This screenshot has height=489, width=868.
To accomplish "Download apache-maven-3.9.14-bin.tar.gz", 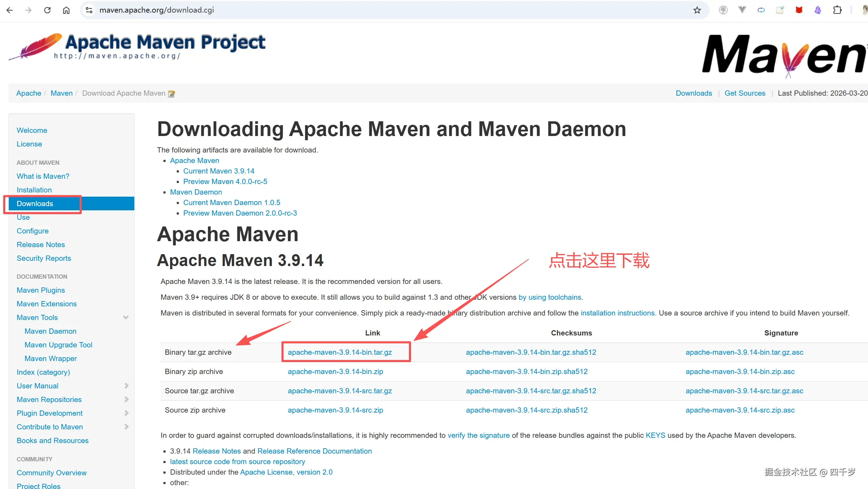I will click(x=339, y=352).
